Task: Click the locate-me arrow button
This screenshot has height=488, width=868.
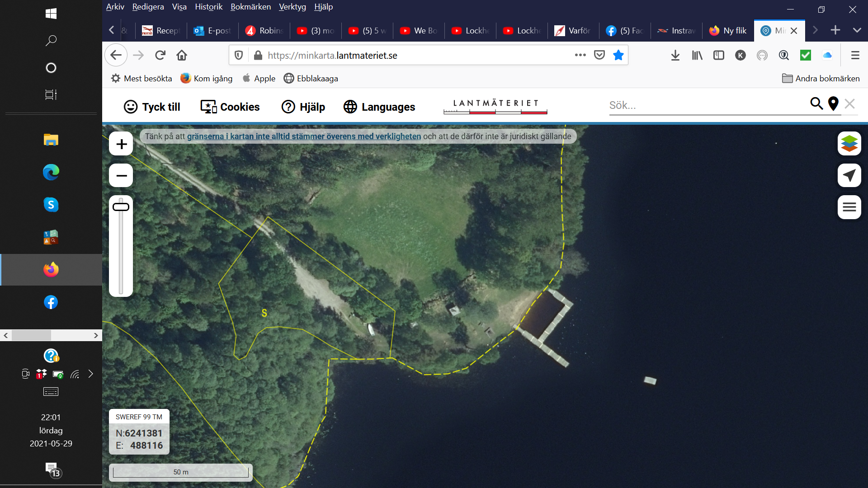Action: 849,175
